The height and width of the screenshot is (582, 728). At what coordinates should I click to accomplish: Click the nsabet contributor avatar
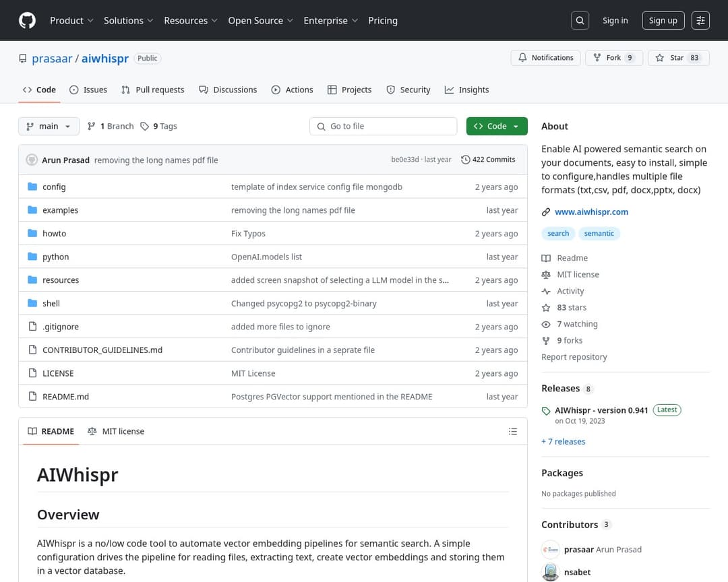[550, 572]
